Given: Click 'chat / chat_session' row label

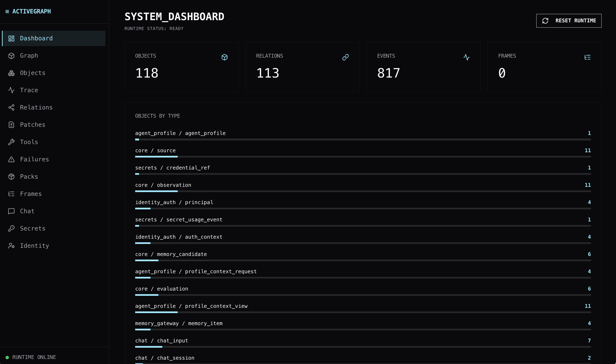Looking at the screenshot, I should click(165, 358).
